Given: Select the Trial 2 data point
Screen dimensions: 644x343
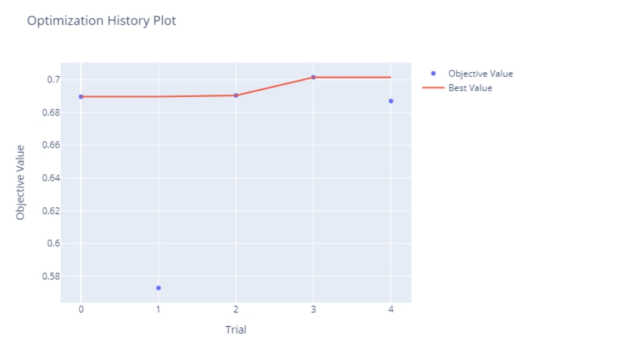Looking at the screenshot, I should pyautogui.click(x=236, y=96).
